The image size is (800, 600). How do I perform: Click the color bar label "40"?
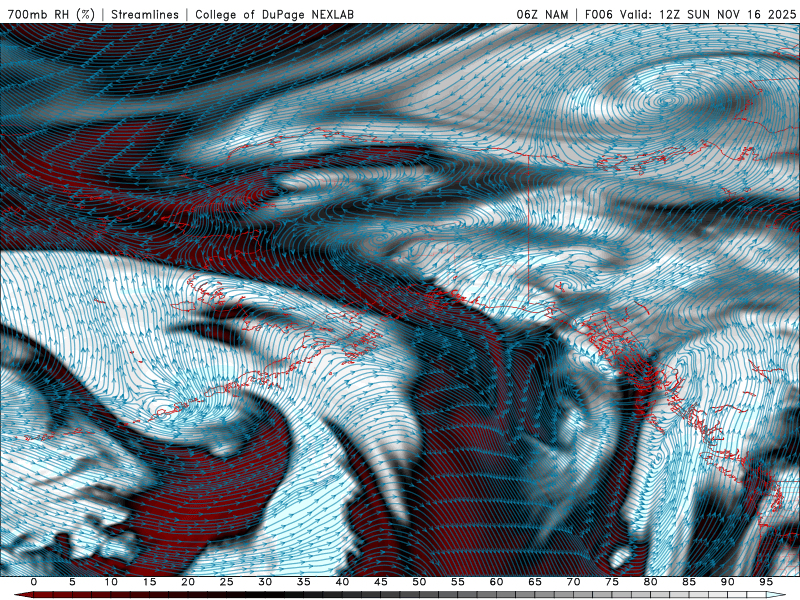click(342, 582)
